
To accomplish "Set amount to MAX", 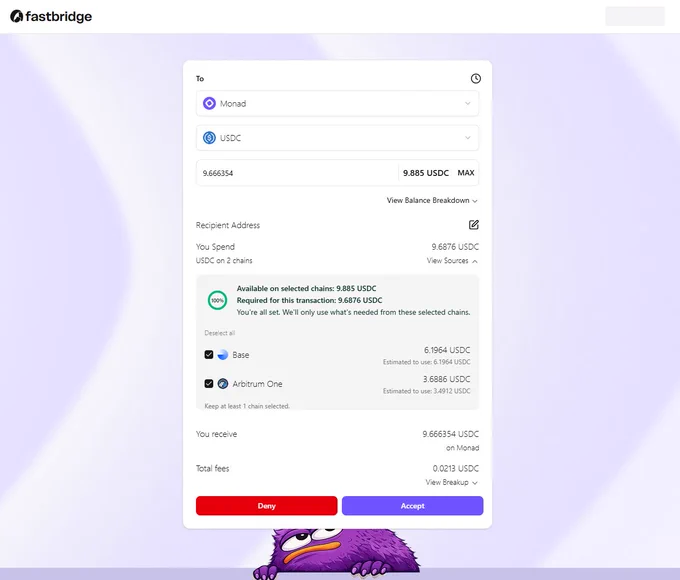I will coord(466,173).
